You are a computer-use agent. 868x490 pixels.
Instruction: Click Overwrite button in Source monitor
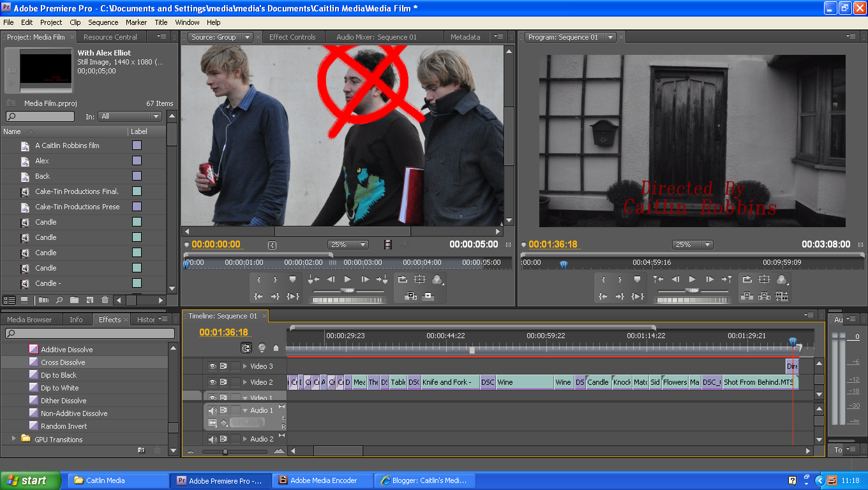428,296
